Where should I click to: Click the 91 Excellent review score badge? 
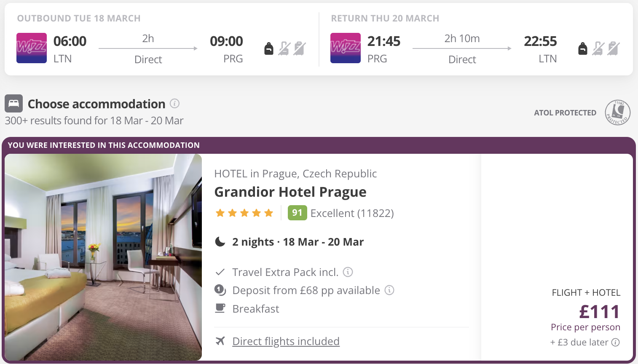click(x=298, y=213)
